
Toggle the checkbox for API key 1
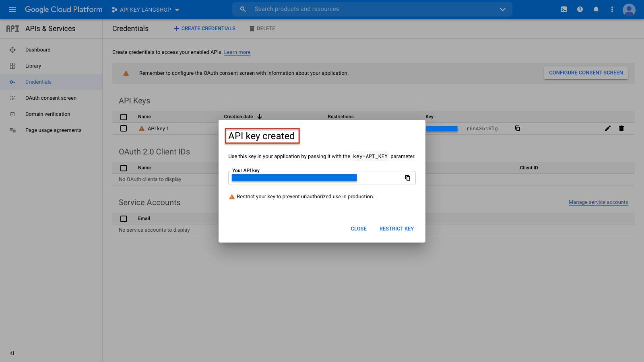[124, 128]
